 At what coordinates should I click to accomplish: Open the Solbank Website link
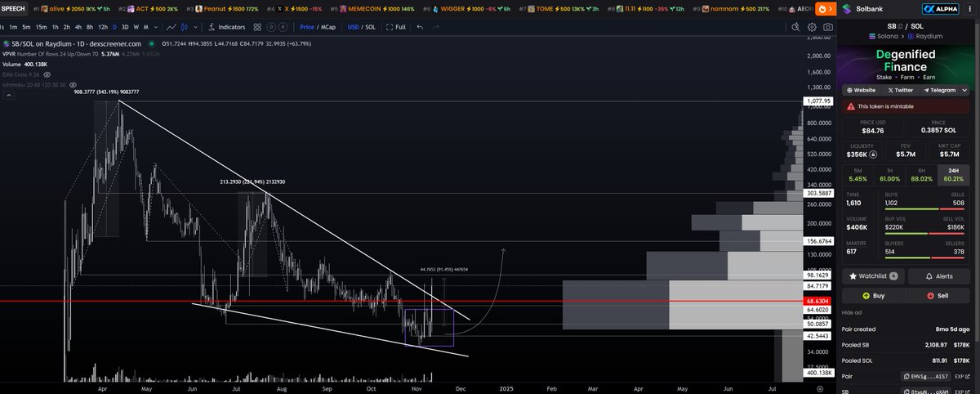[x=862, y=90]
